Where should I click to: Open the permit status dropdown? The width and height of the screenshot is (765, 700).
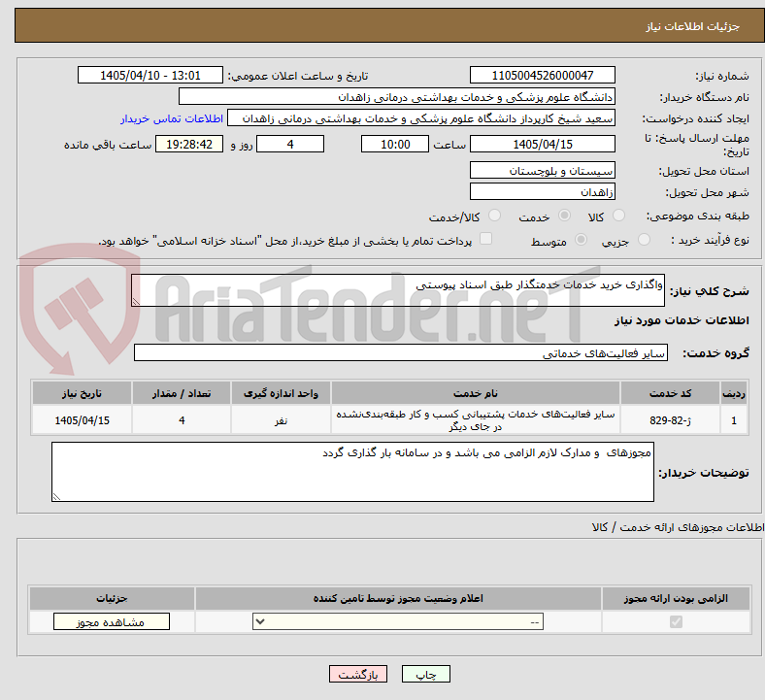tap(398, 621)
